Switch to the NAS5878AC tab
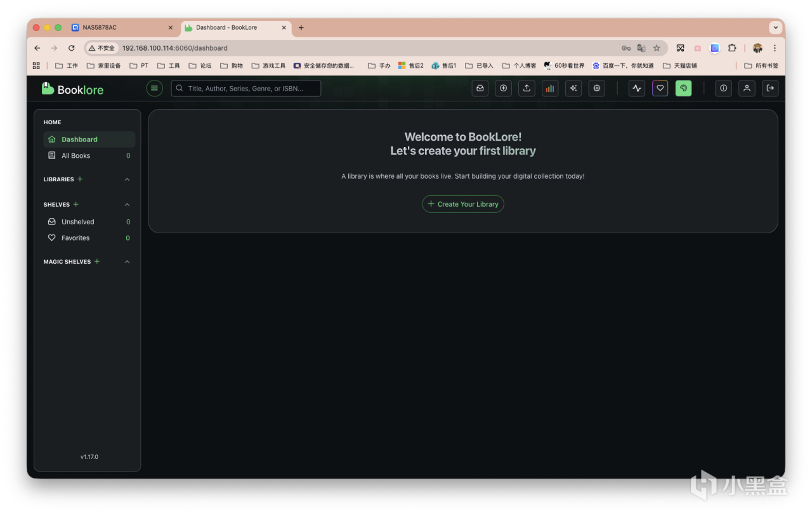This screenshot has width=812, height=514. pyautogui.click(x=122, y=28)
